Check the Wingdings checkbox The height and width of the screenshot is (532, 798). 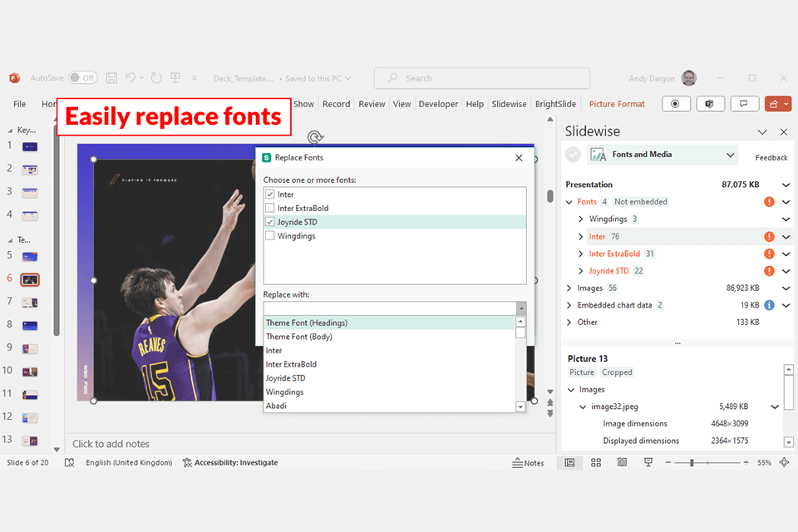[x=269, y=235]
